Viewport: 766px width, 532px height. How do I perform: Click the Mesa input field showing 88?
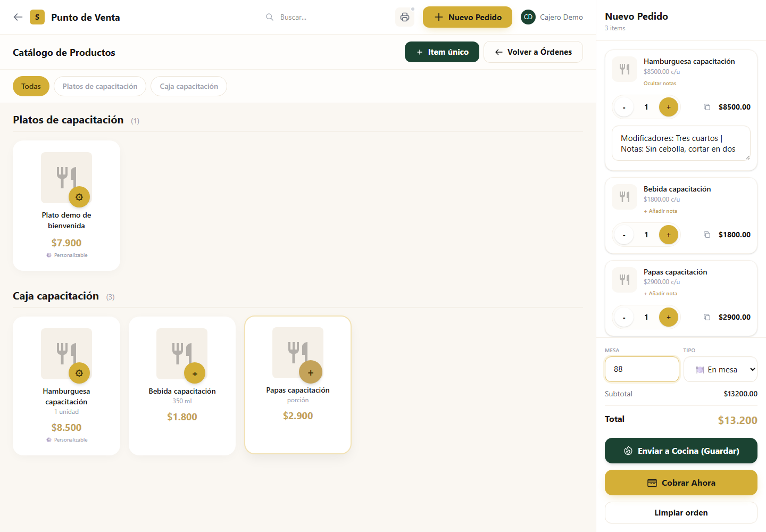(642, 369)
